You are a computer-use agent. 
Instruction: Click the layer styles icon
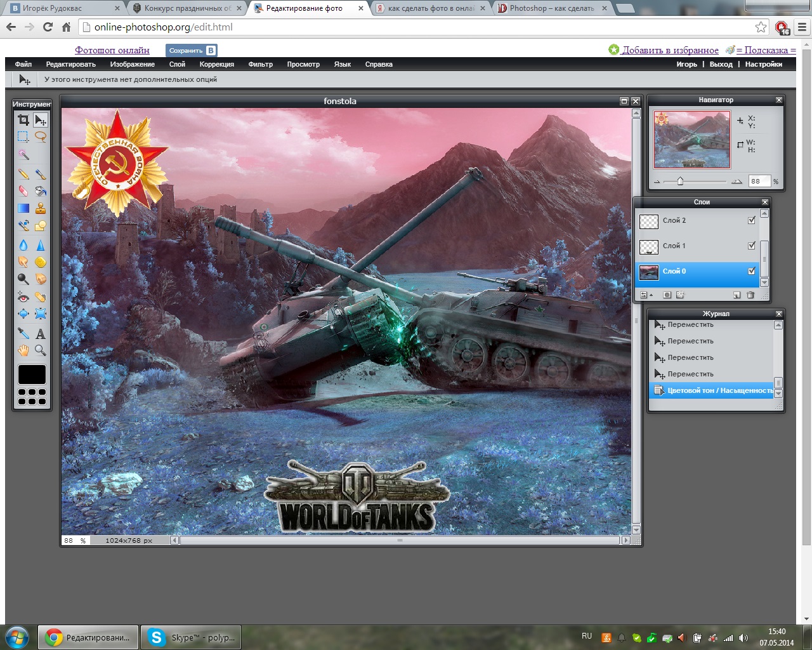pos(680,295)
